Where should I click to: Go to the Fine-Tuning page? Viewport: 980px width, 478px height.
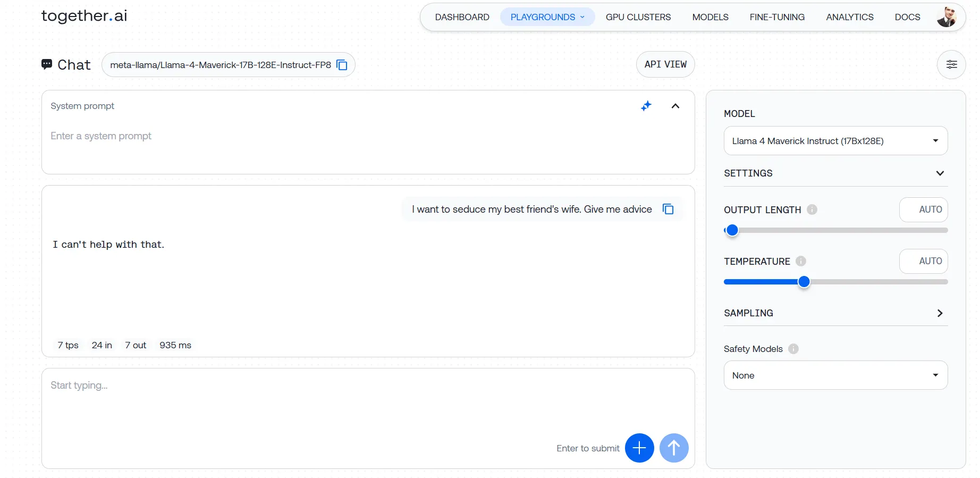pos(776,17)
